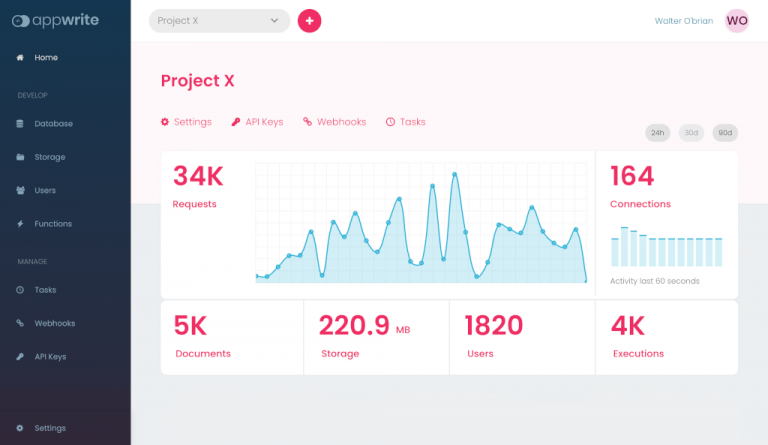The width and height of the screenshot is (768, 445).
Task: Click the Home icon in sidebar
Action: [x=20, y=58]
